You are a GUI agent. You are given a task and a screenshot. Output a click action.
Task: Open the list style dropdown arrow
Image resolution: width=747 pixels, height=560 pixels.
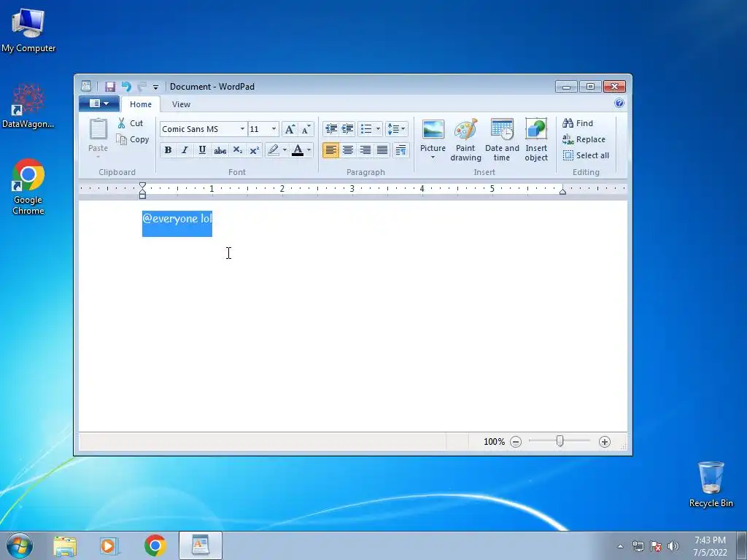pyautogui.click(x=379, y=129)
